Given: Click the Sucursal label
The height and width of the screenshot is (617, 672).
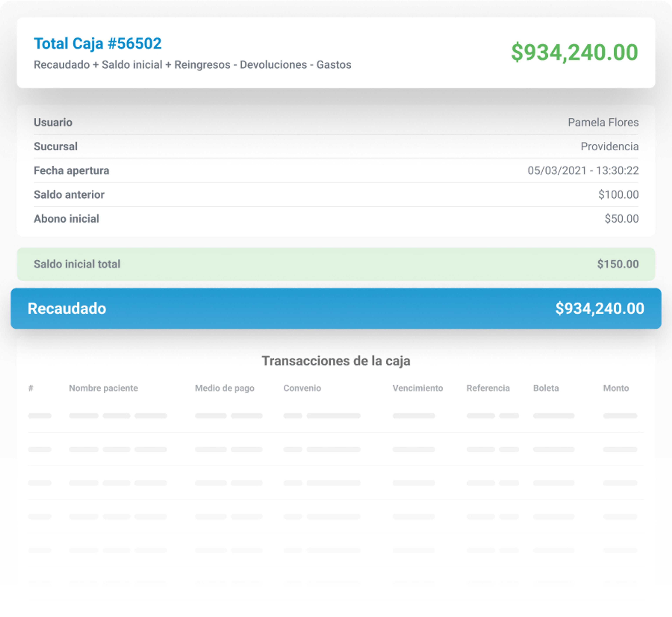Looking at the screenshot, I should pyautogui.click(x=56, y=147).
